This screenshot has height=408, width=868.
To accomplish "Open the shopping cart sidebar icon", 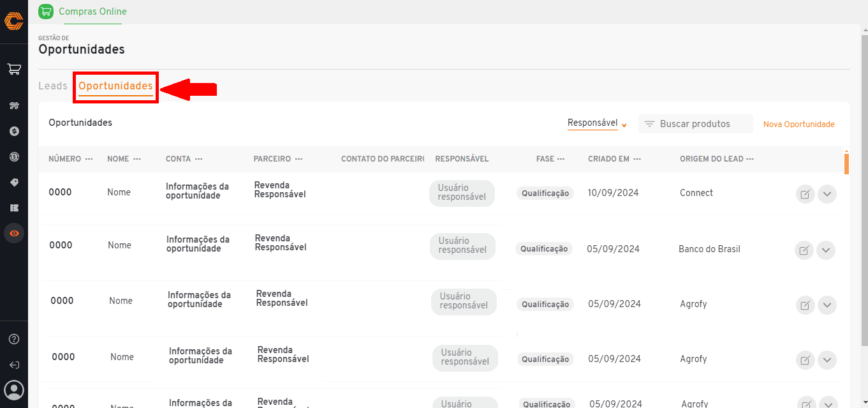I will pos(13,69).
